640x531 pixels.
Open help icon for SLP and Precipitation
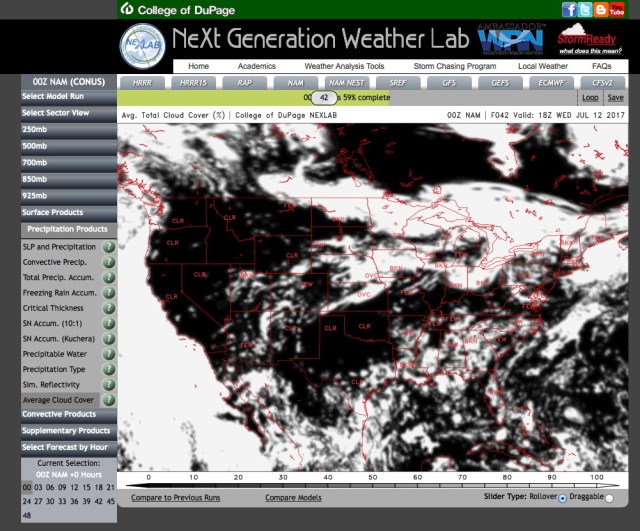(109, 247)
